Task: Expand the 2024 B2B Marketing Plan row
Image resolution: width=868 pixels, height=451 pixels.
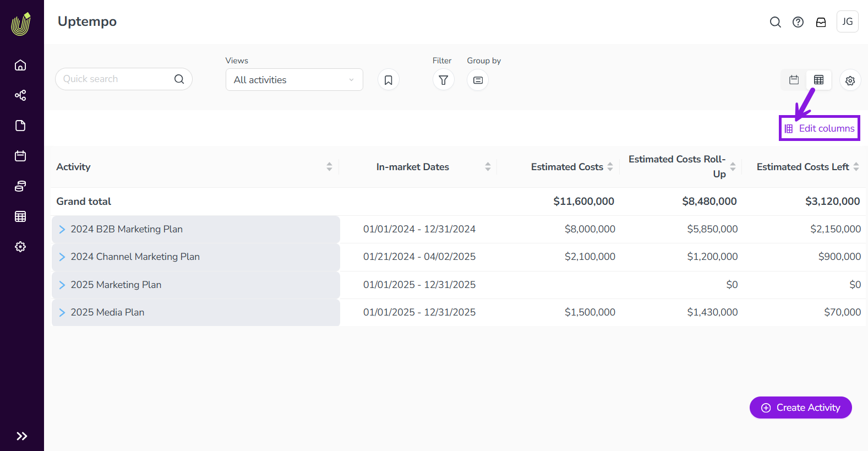Action: [x=62, y=230]
